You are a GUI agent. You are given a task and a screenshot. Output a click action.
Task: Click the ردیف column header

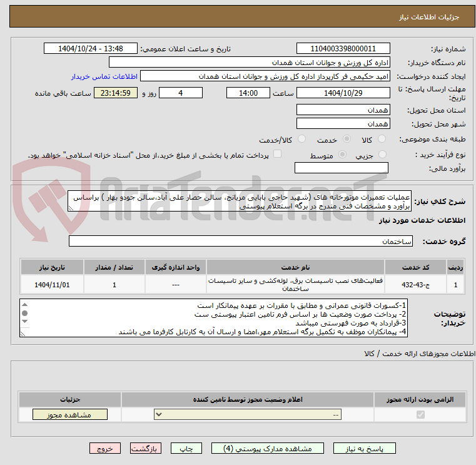click(455, 267)
